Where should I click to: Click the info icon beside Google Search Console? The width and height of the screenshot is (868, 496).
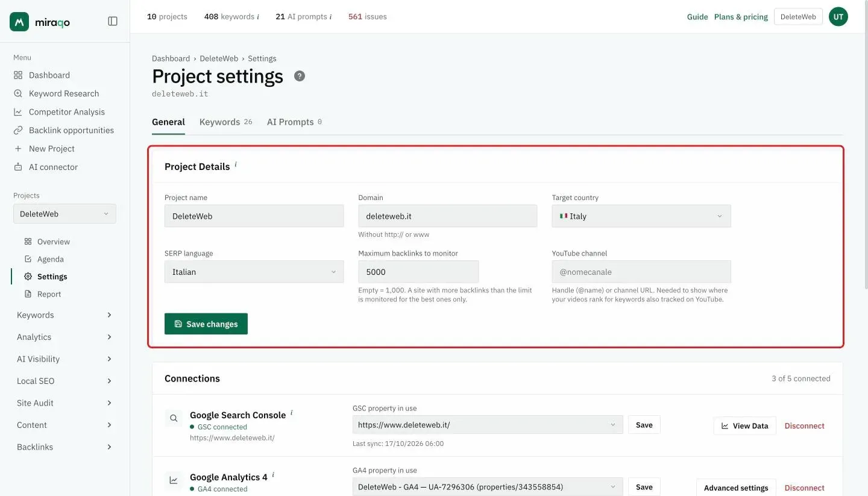292,413
